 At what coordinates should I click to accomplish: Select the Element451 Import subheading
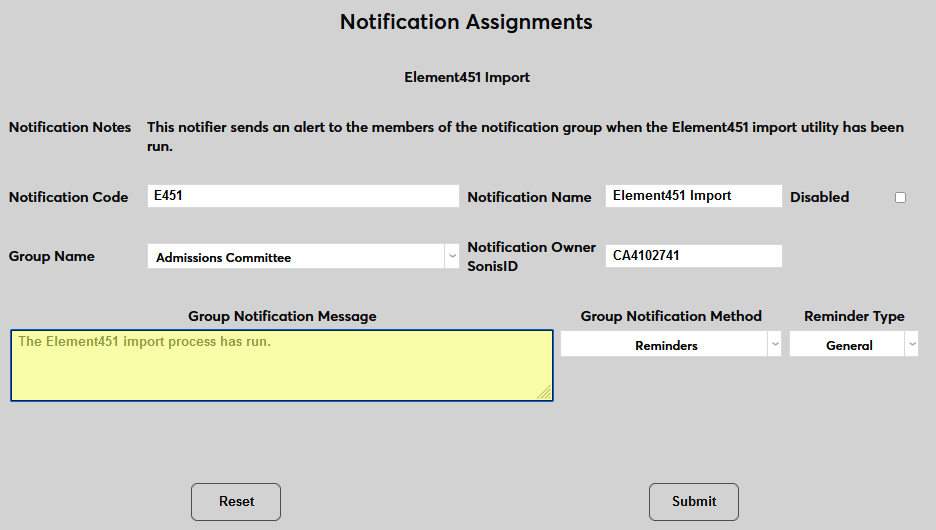(467, 77)
